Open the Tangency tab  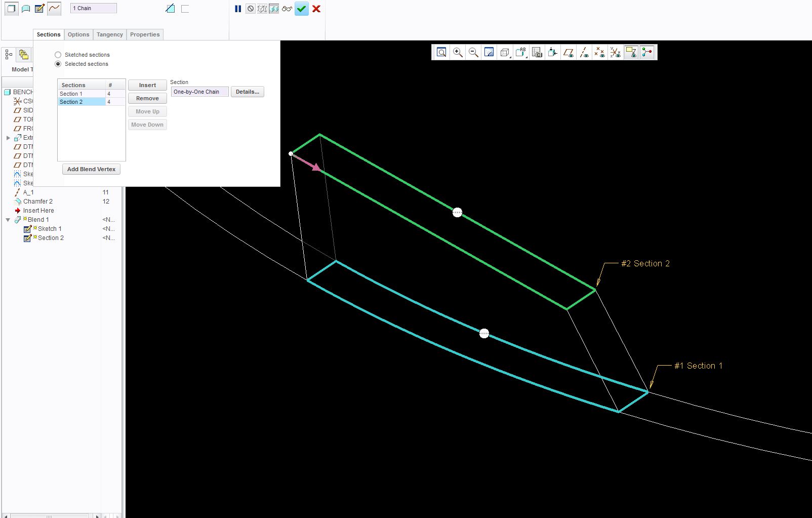(x=110, y=34)
